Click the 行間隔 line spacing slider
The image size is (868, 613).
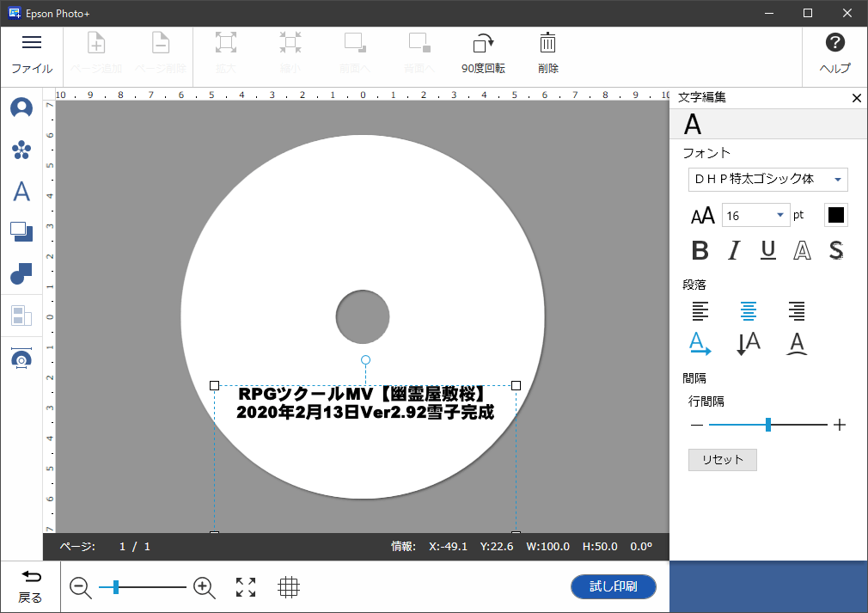pyautogui.click(x=768, y=425)
